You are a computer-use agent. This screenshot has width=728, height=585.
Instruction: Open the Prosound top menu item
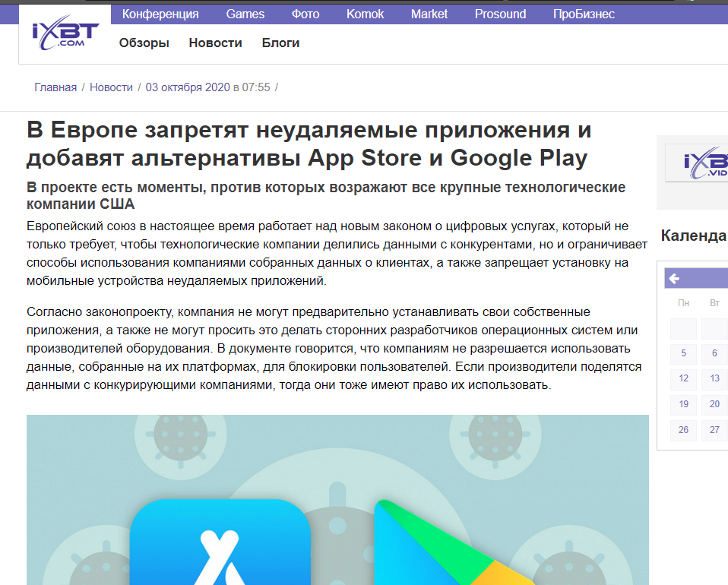(500, 14)
